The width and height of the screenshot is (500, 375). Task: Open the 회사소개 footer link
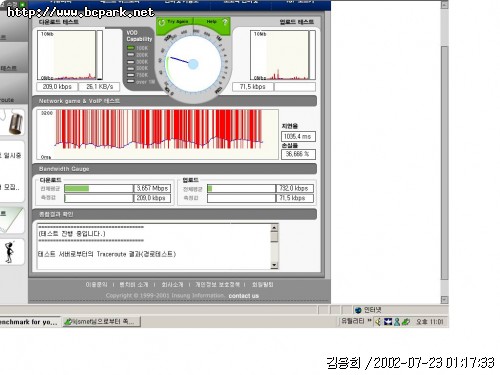coord(172,284)
